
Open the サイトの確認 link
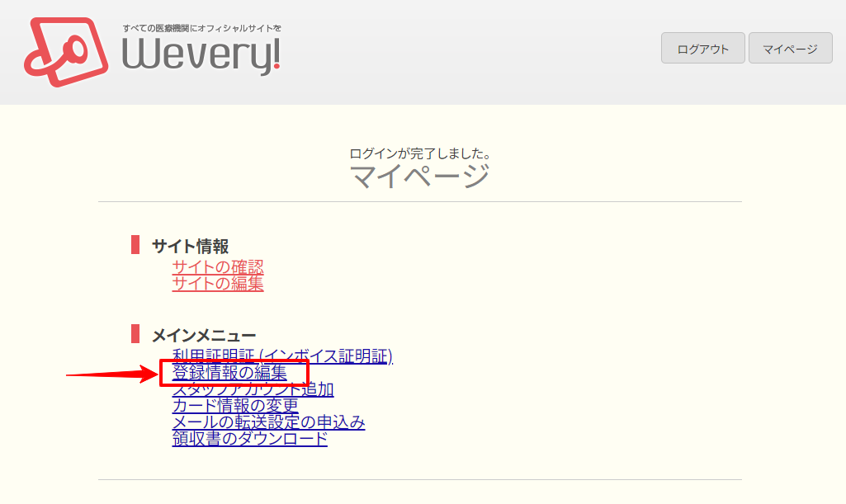pyautogui.click(x=218, y=266)
